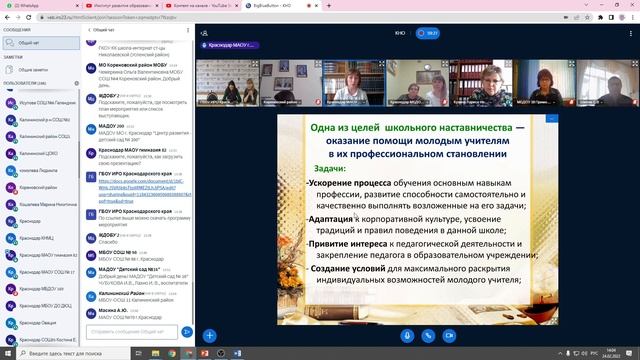The height and width of the screenshot is (360, 640).
Task: Click the recording indicator with timer
Action: tap(428, 33)
